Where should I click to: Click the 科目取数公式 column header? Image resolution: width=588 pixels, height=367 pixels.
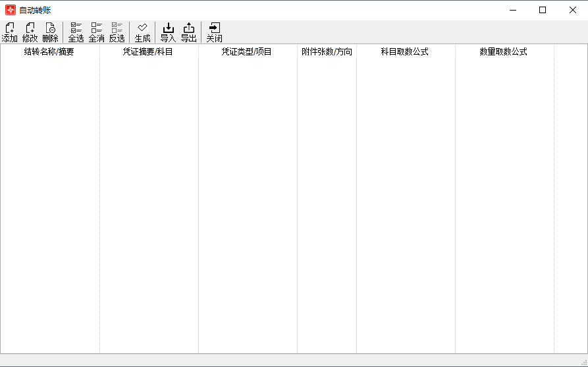[x=405, y=51]
